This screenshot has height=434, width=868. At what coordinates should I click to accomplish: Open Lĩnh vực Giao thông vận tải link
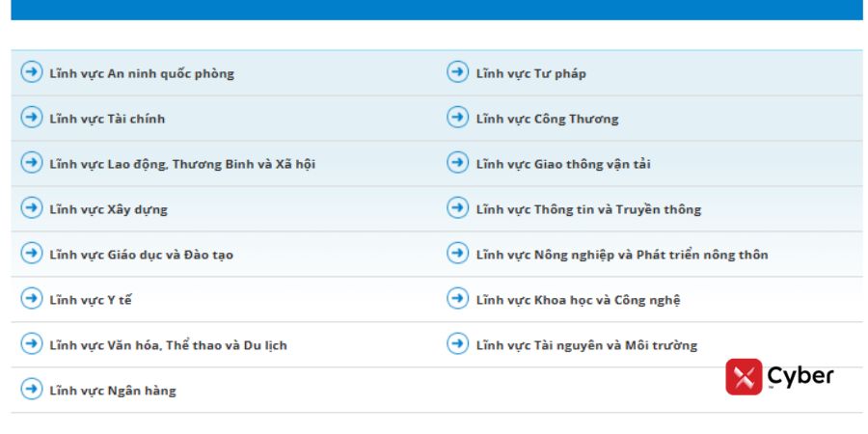pos(563,164)
